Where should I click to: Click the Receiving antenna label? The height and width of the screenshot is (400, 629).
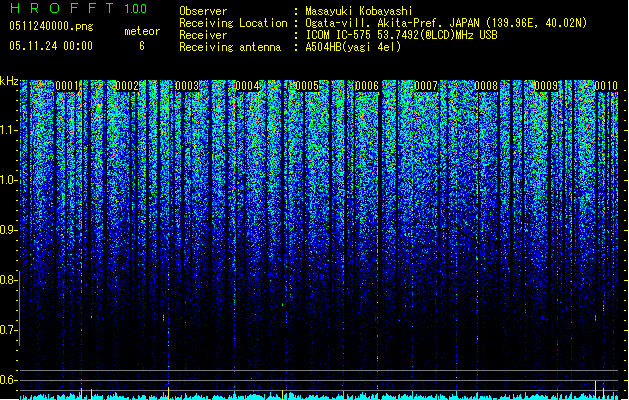tap(230, 47)
